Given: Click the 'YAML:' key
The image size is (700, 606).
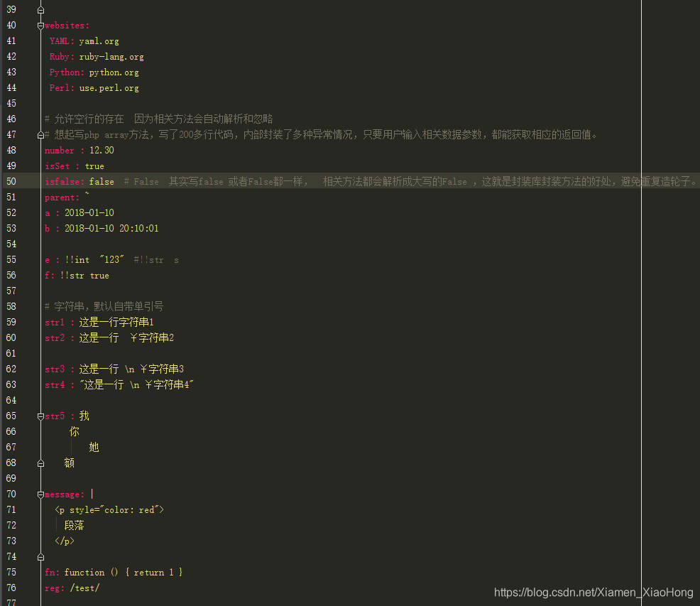Looking at the screenshot, I should click(62, 41).
